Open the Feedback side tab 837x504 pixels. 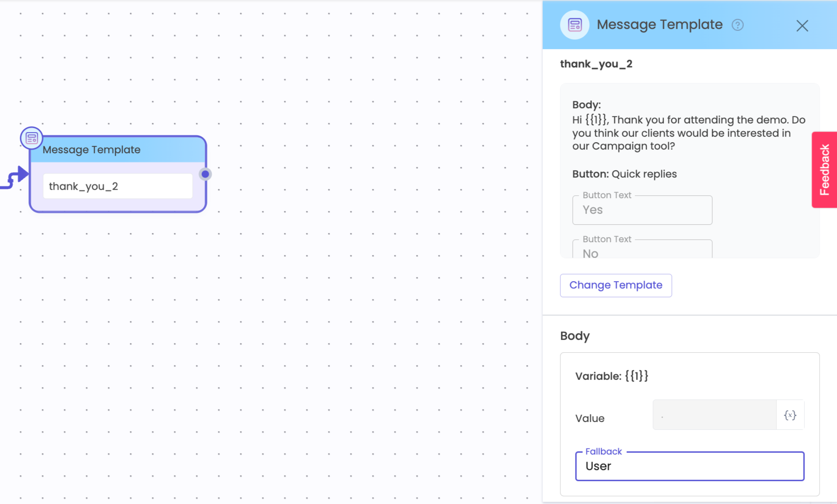click(x=824, y=170)
